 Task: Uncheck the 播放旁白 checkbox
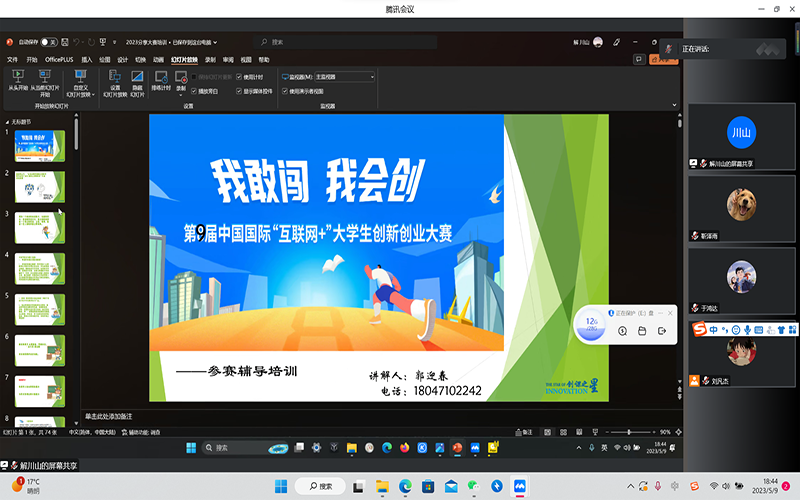coord(194,90)
